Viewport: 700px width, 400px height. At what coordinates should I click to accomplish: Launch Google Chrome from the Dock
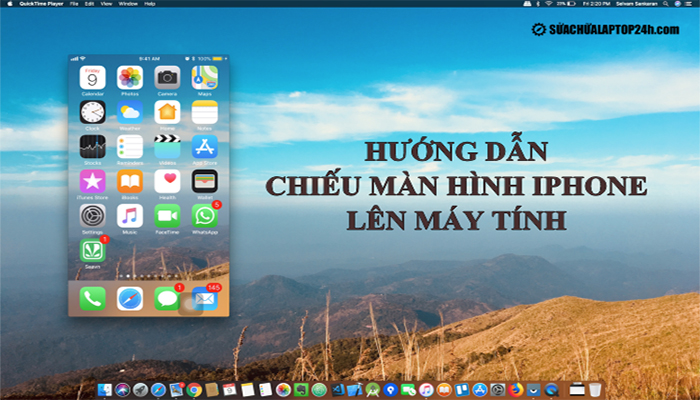(194, 390)
